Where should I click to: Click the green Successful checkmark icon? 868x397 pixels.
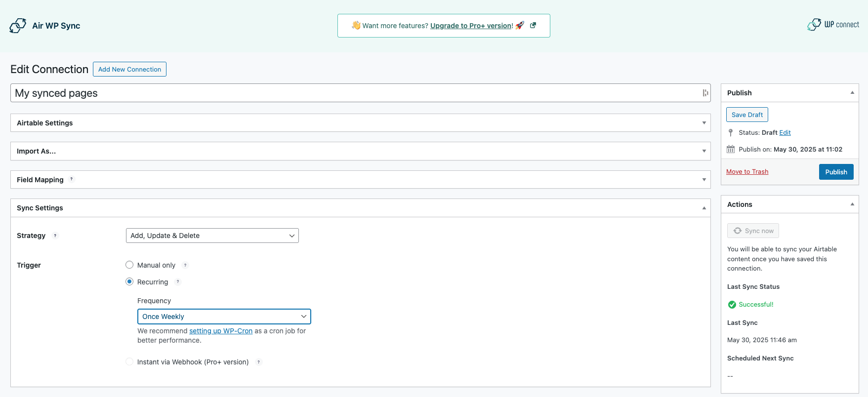[x=732, y=305]
